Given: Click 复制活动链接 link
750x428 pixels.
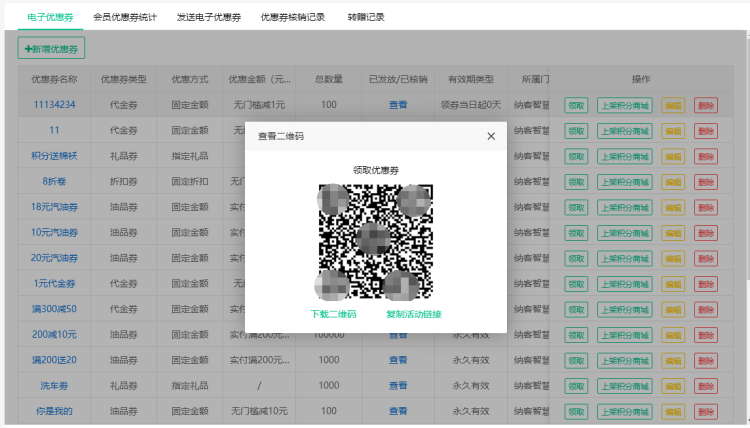Looking at the screenshot, I should point(414,314).
